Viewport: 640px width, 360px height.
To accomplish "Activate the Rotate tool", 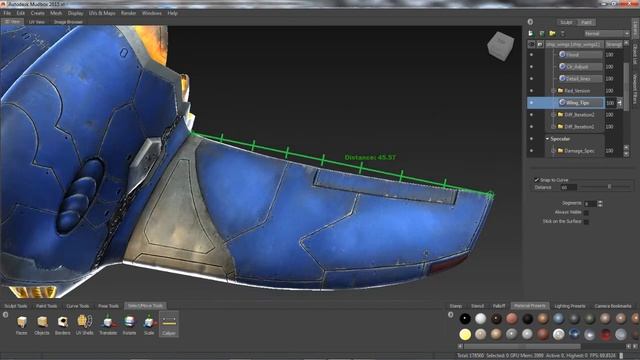I will [x=129, y=324].
